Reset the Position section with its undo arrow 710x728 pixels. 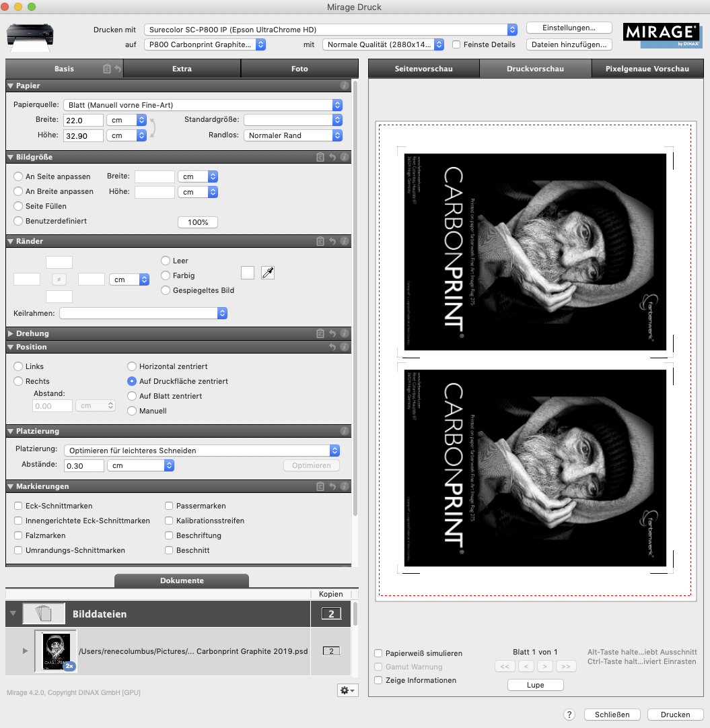[x=332, y=347]
